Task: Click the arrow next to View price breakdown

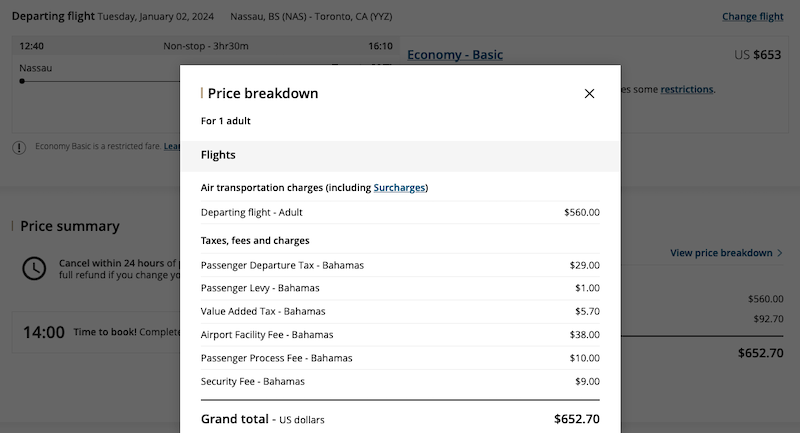Action: click(780, 253)
